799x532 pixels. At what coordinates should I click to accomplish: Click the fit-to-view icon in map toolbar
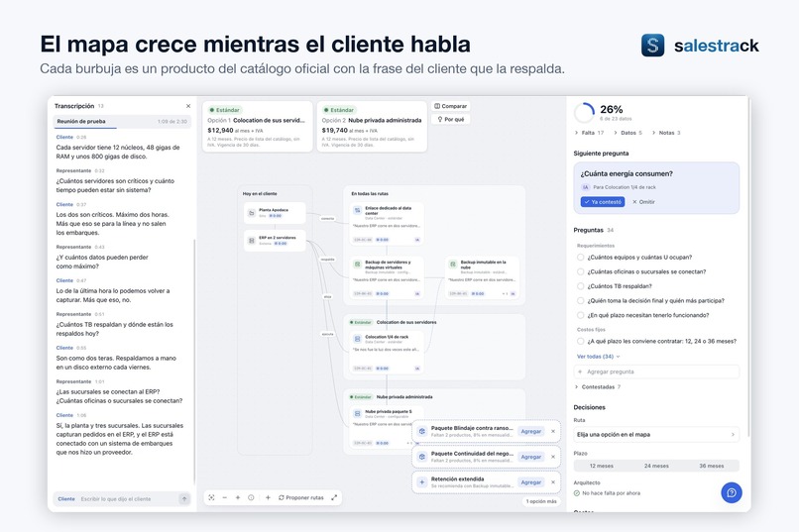tap(211, 497)
